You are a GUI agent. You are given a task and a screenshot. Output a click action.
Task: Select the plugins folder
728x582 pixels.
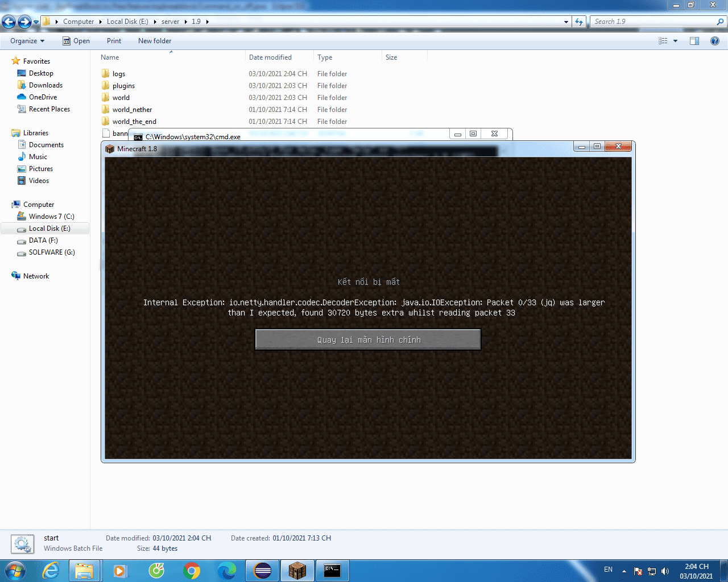[x=123, y=86]
